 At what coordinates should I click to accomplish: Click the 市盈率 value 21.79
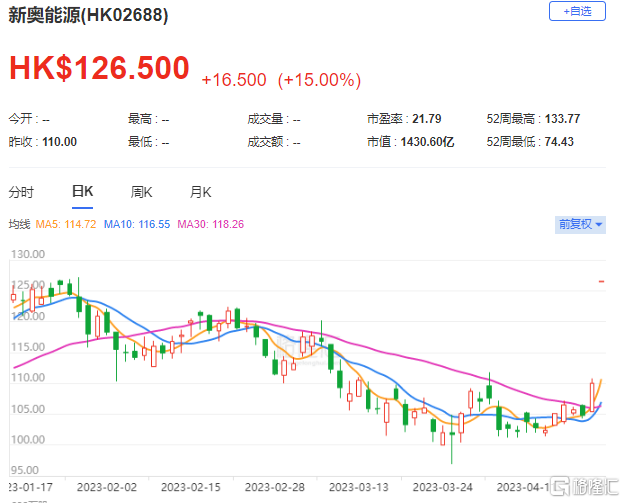click(x=426, y=119)
